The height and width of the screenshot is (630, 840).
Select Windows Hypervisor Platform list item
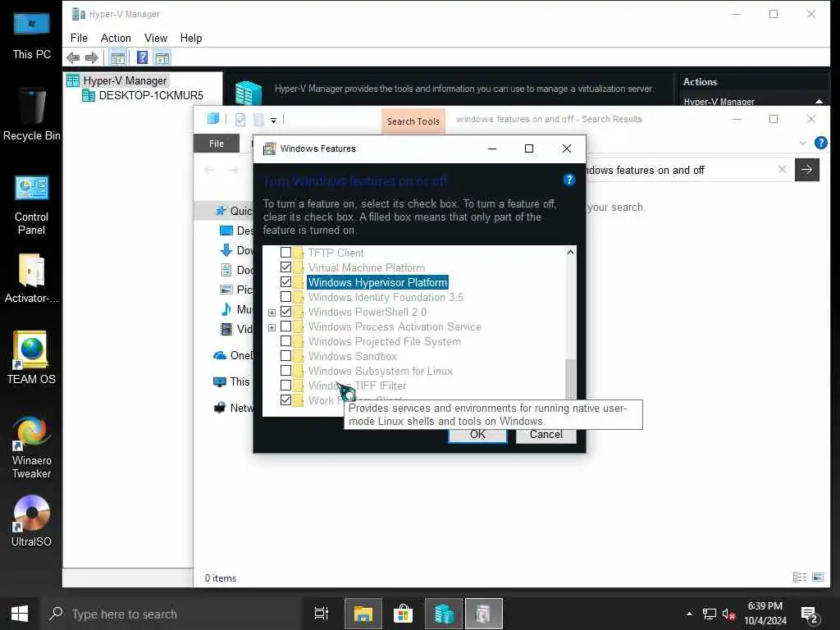[x=377, y=282]
